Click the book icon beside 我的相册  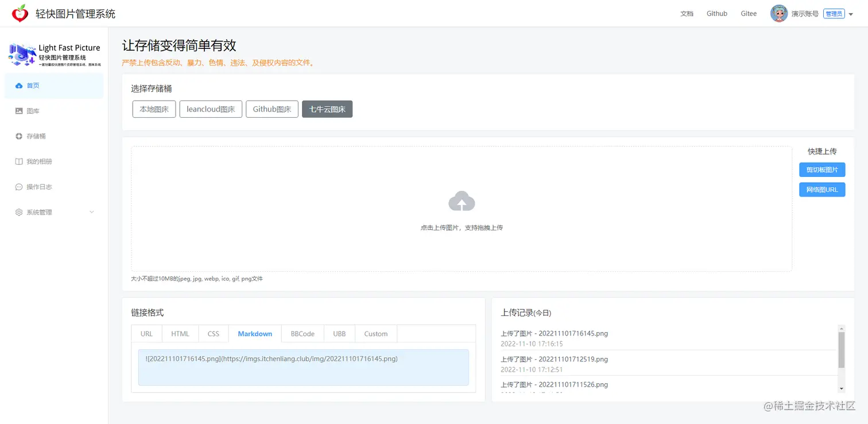pos(19,161)
